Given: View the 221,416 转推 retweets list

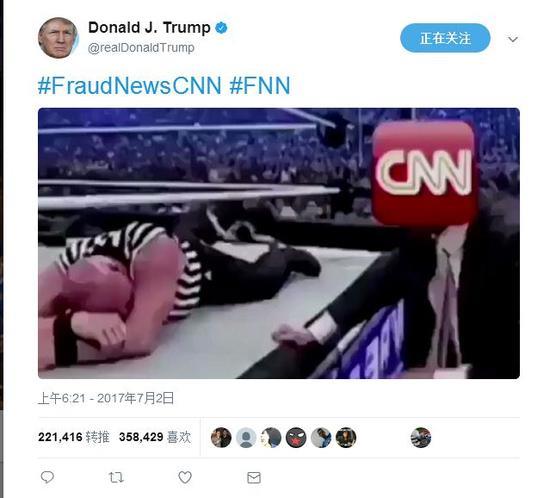Looking at the screenshot, I should 74,437.
